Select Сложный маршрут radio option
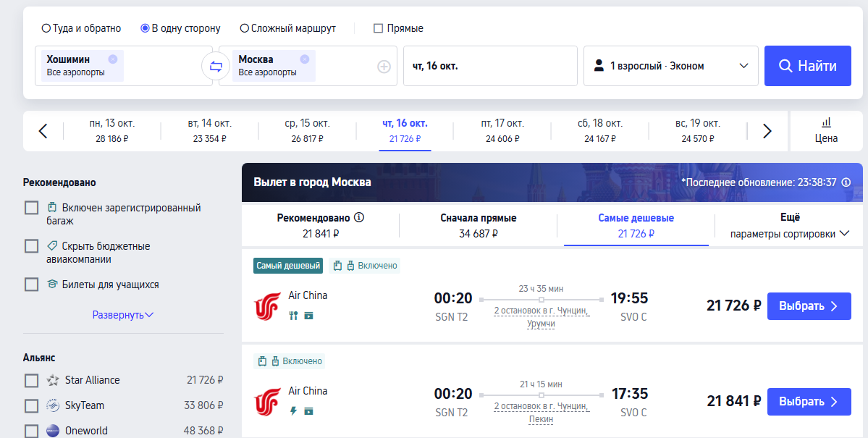The height and width of the screenshot is (438, 868). pyautogui.click(x=245, y=28)
